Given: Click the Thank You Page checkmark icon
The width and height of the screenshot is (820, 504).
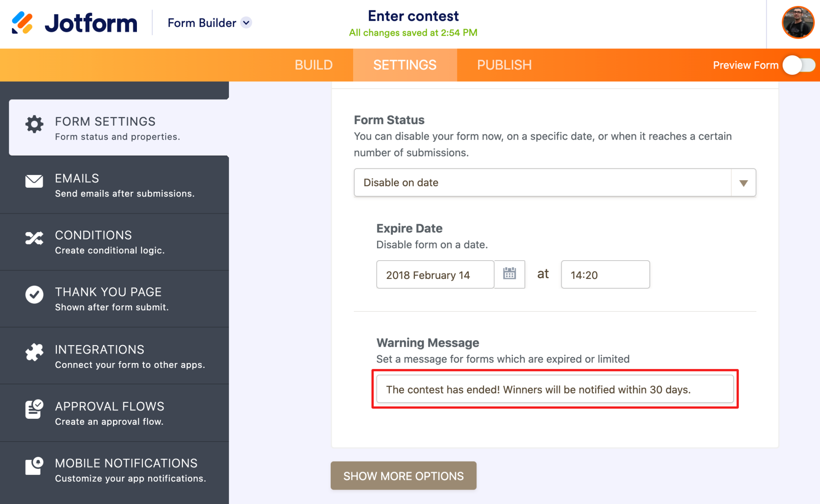Looking at the screenshot, I should click(34, 295).
